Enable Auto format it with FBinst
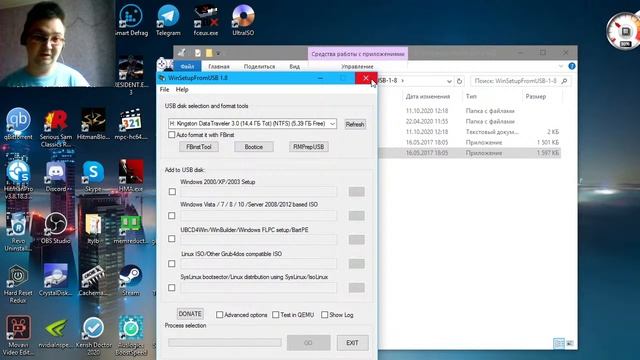 click(x=172, y=135)
